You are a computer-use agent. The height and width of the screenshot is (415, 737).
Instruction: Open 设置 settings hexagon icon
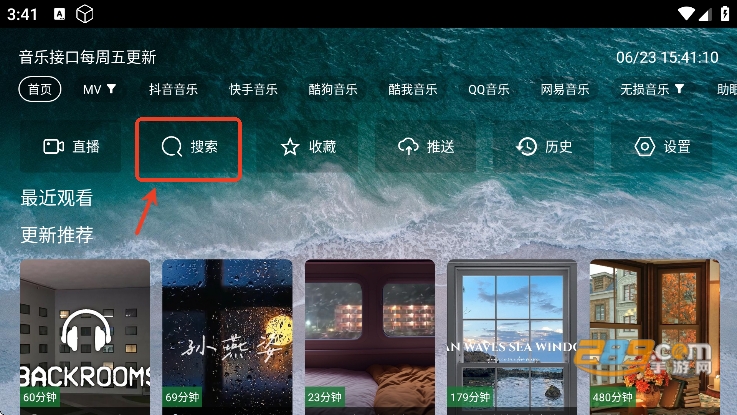point(645,147)
